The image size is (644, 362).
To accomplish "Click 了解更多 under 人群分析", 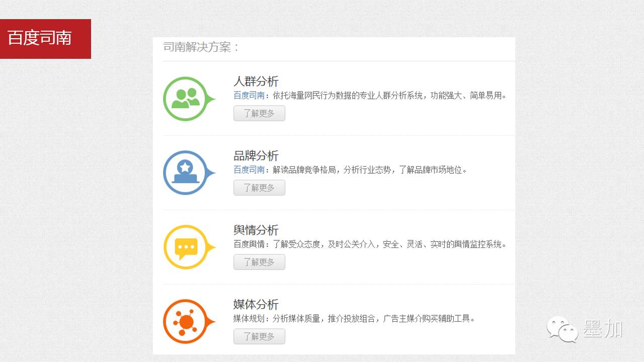I will tap(259, 113).
